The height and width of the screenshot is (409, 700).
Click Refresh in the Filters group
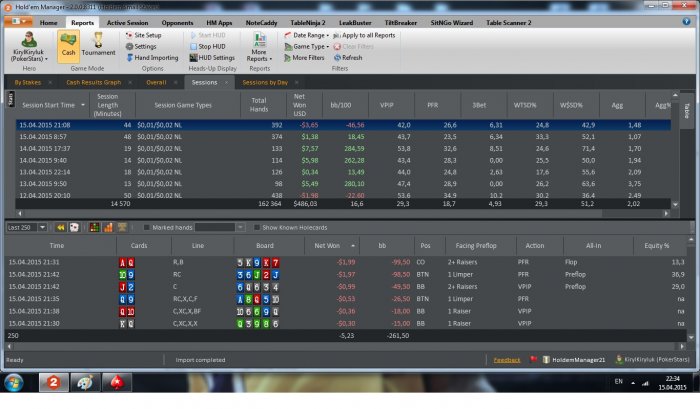348,58
